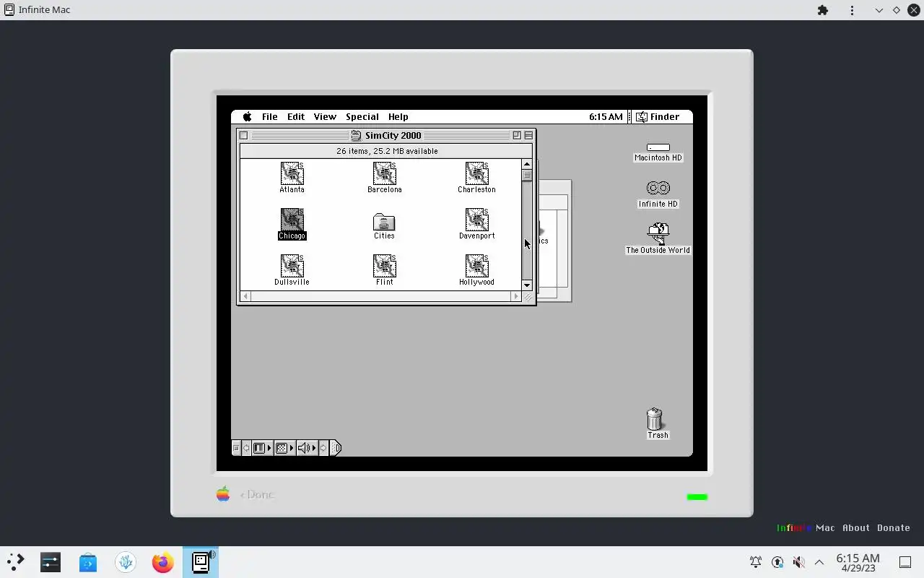Open the Help menu
The height and width of the screenshot is (578, 924).
(x=398, y=116)
